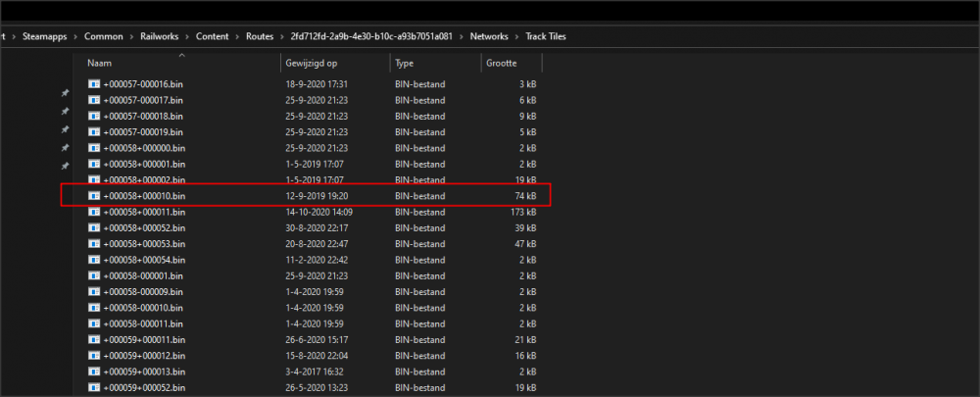The height and width of the screenshot is (397, 980).
Task: Go to the Content folder in the address path
Action: click(212, 37)
